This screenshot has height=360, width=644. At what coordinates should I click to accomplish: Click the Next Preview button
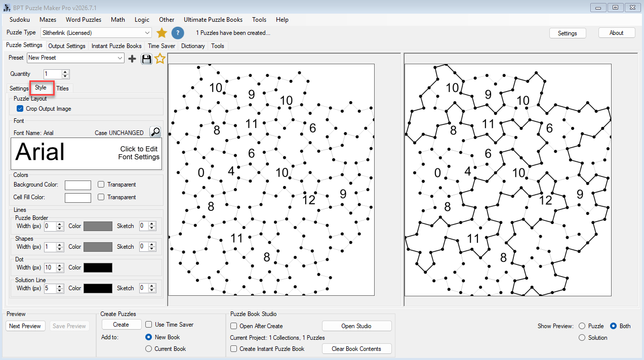[25, 326]
